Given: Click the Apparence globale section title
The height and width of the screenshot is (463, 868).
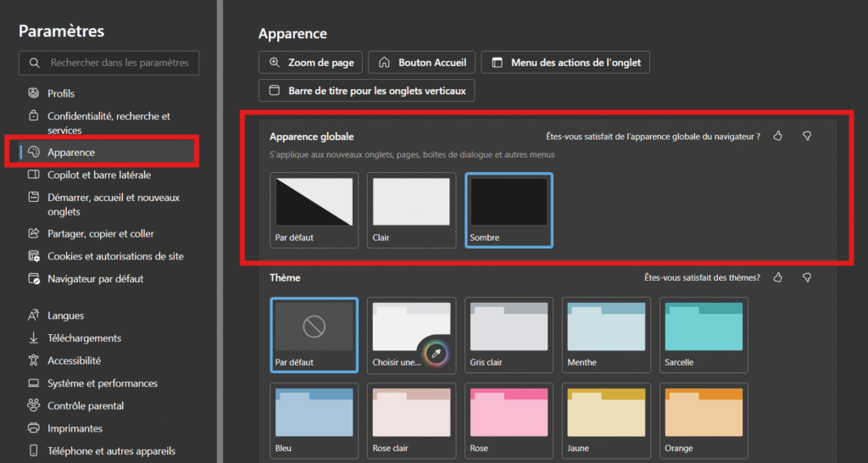Looking at the screenshot, I should coord(312,137).
